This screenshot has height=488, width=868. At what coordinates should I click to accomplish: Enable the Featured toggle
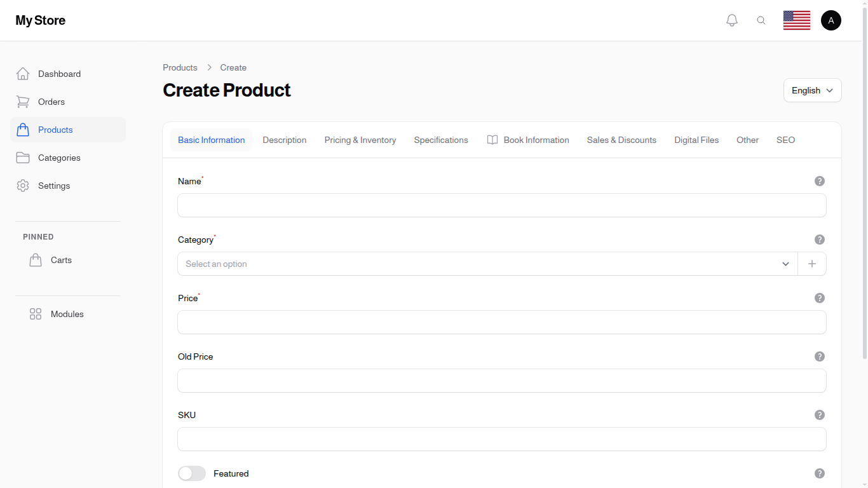click(x=191, y=473)
